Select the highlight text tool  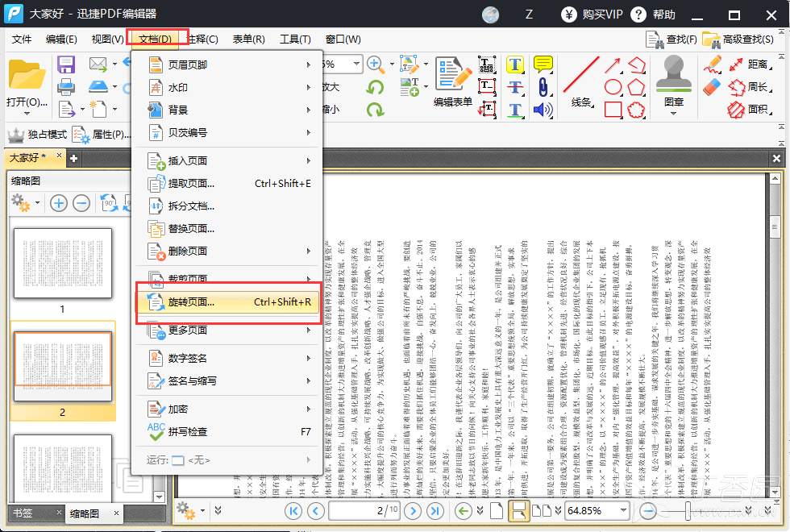[x=516, y=64]
